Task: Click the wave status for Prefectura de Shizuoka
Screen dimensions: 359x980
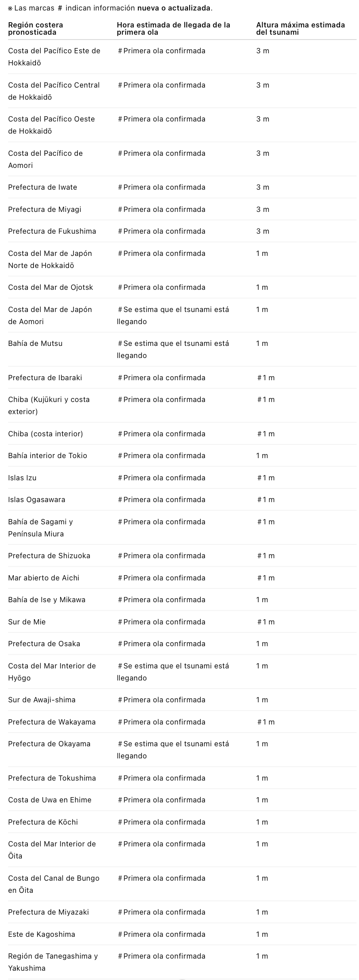Action: click(x=161, y=556)
